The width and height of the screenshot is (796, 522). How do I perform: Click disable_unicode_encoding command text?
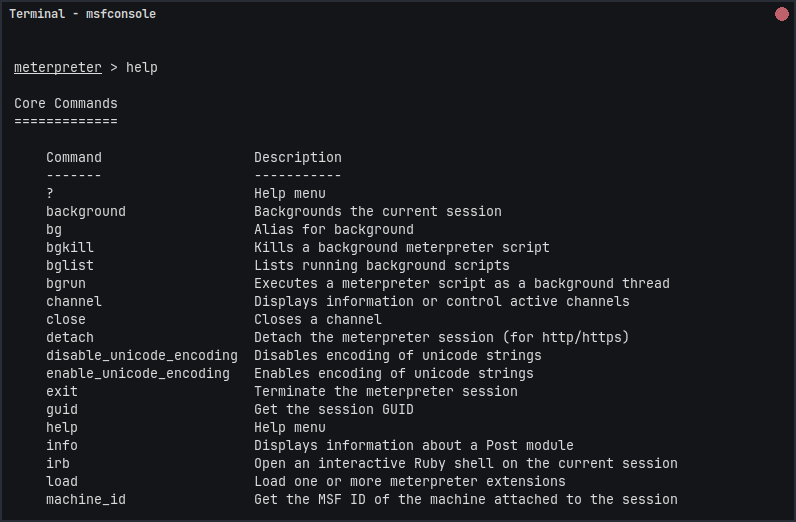click(142, 356)
